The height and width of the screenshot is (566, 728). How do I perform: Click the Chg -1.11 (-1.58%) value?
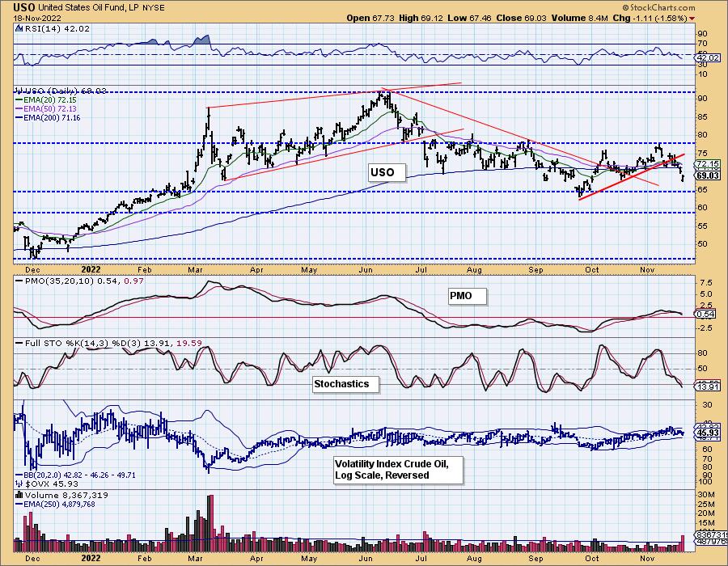click(650, 18)
